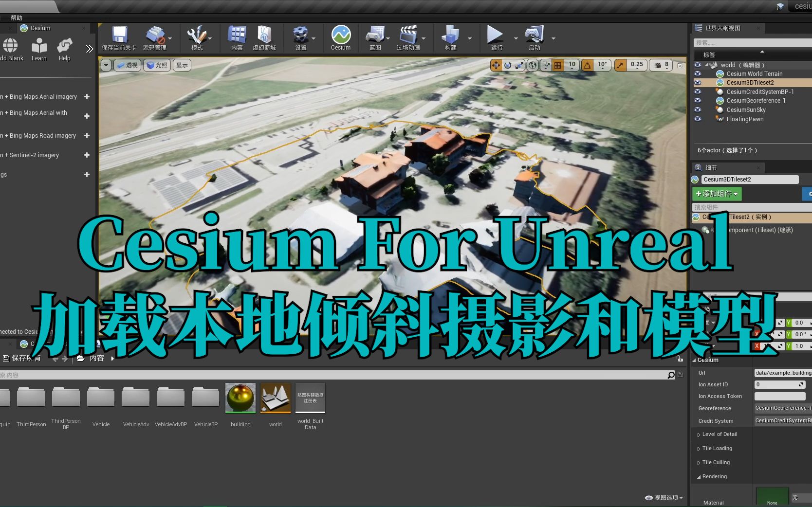
Task: Click the green 添加组件 add component button
Action: pyautogui.click(x=717, y=194)
